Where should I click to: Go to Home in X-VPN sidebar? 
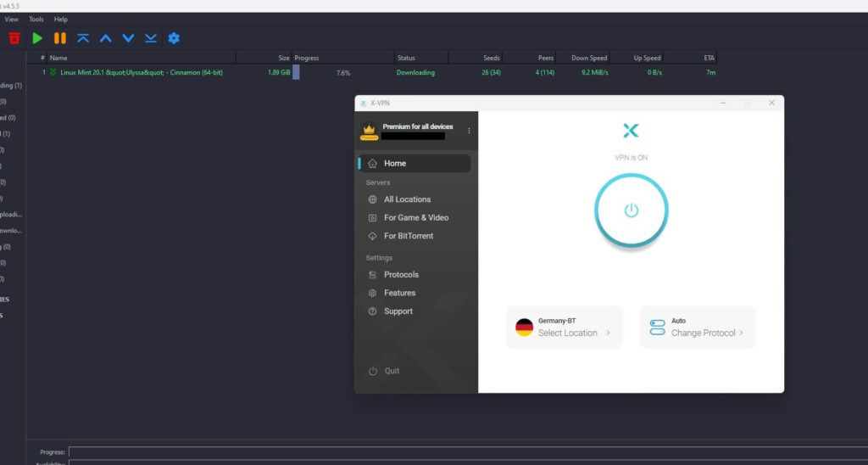tap(414, 164)
